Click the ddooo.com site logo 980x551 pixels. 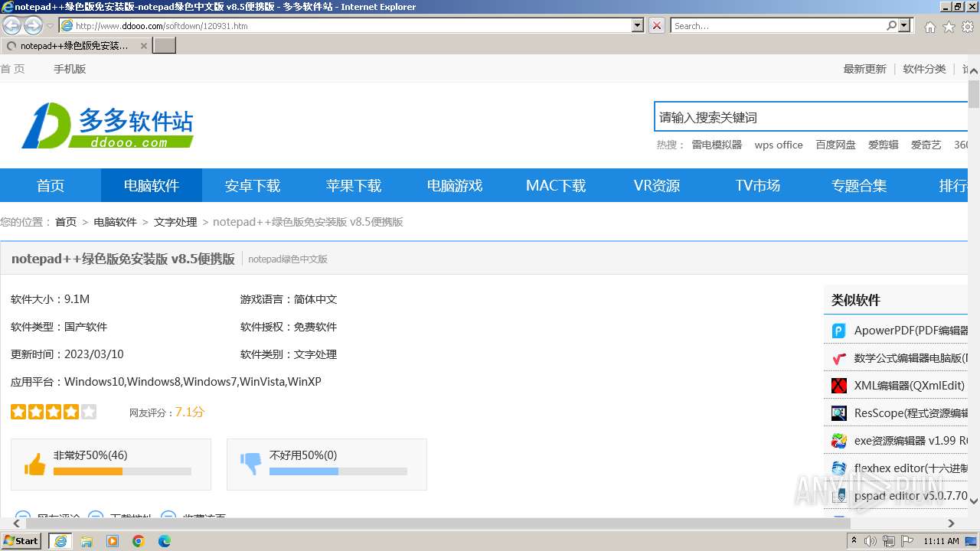coord(107,126)
